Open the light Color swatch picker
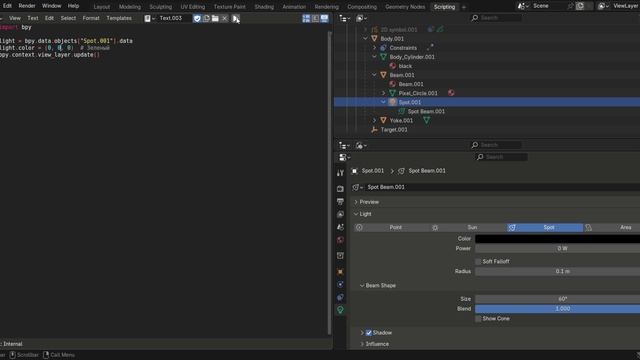Viewport: 640px width, 360px height. coord(558,239)
